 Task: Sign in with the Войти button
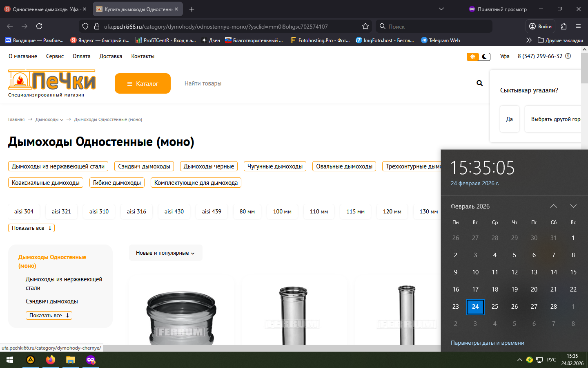pyautogui.click(x=540, y=26)
